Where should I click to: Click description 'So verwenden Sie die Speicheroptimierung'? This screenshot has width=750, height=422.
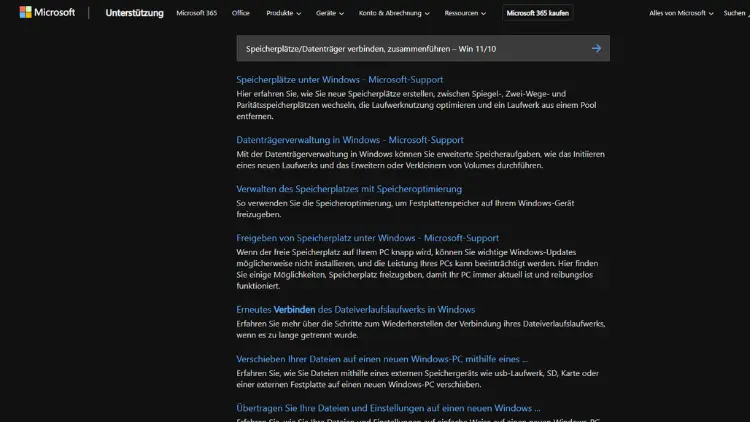[405, 209]
